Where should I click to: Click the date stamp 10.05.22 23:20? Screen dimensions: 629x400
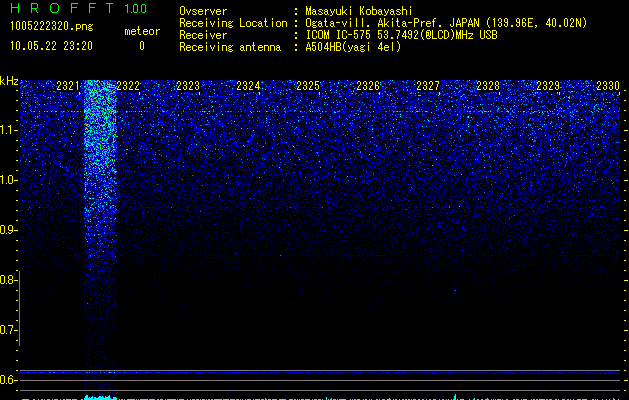click(51, 46)
